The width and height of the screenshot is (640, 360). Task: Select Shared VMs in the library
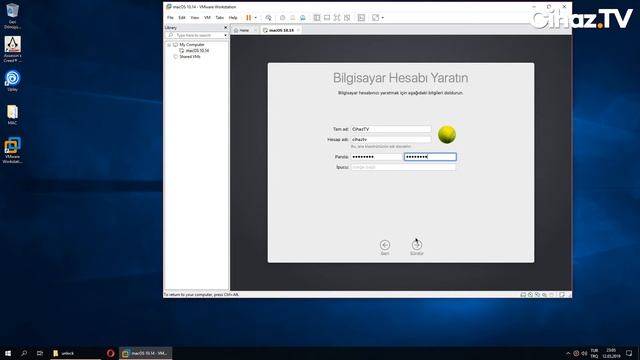[x=190, y=57]
